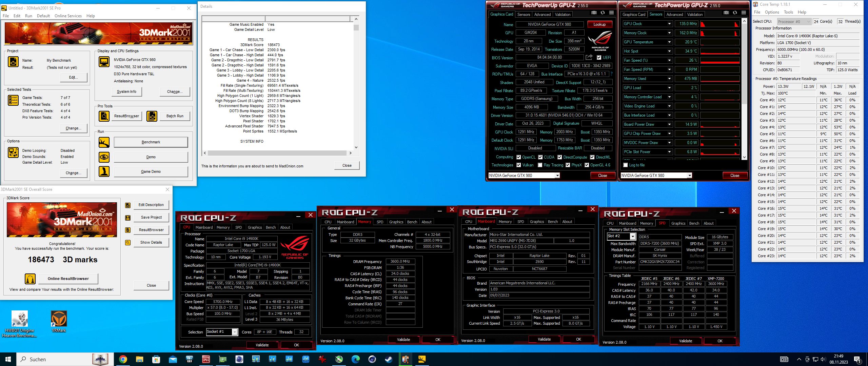Screen dimensions: 868x366
Task: Click the BIOS share/export icon in GPU-Z
Action: pyautogui.click(x=589, y=57)
